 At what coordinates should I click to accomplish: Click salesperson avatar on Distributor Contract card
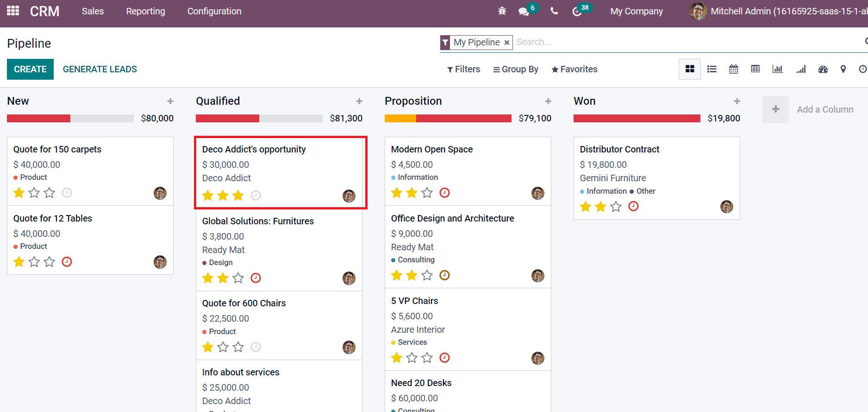click(x=727, y=207)
